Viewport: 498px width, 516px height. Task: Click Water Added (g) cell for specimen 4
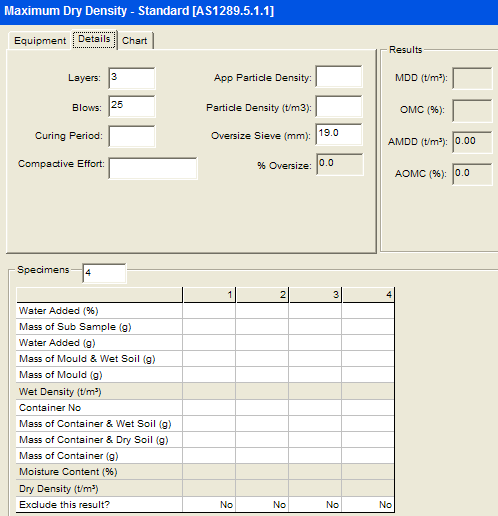[x=368, y=343]
